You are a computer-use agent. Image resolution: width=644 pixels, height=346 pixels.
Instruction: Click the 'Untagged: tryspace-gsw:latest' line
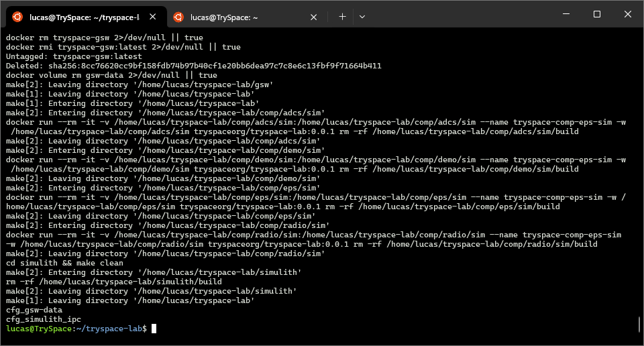(x=74, y=56)
